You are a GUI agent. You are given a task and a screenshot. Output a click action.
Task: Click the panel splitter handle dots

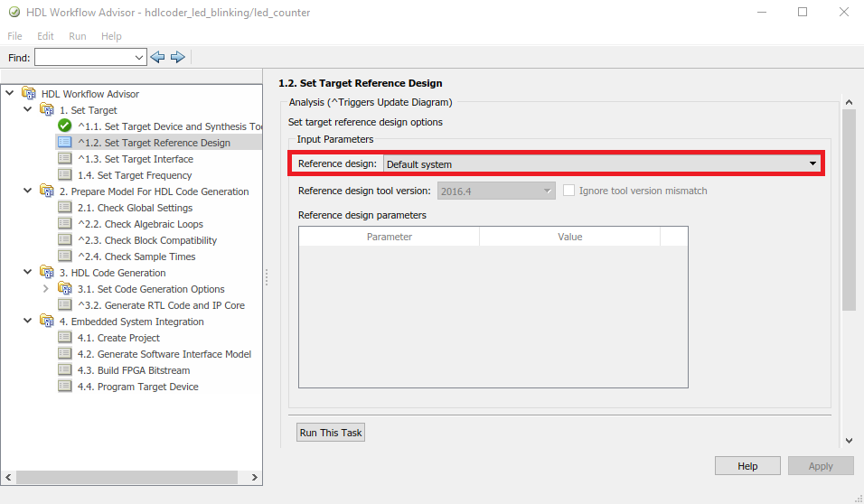click(x=266, y=277)
